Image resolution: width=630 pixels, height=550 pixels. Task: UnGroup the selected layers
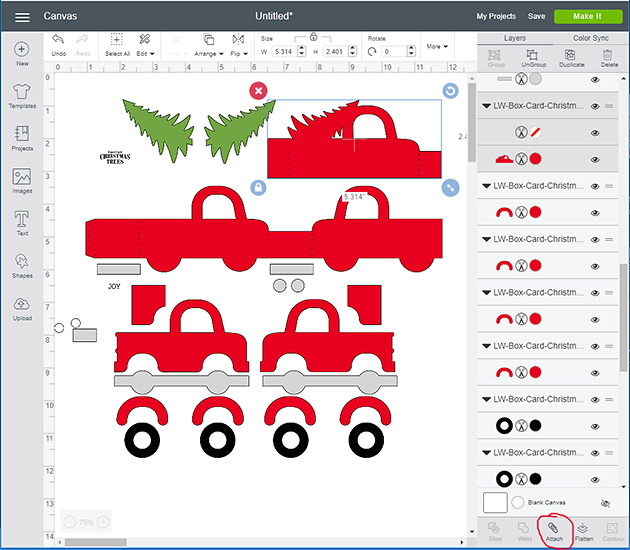[534, 58]
